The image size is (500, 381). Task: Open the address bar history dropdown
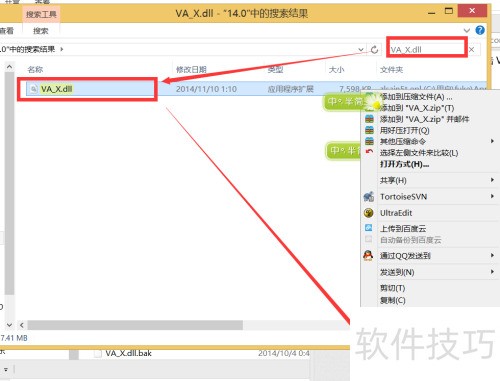click(361, 50)
